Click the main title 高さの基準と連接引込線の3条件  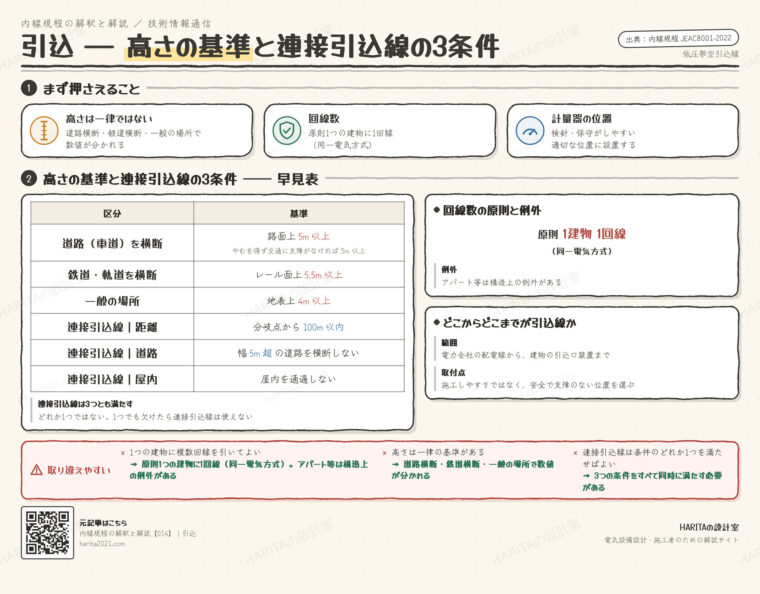pos(313,47)
